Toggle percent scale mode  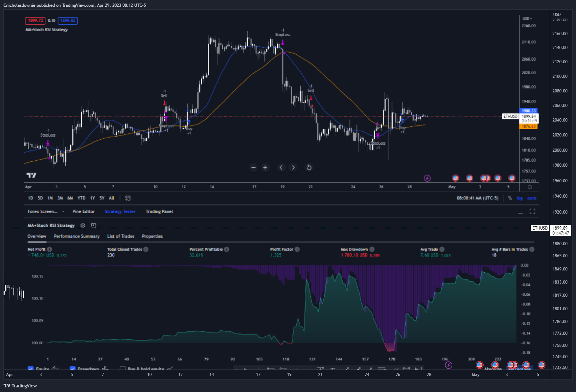510,198
